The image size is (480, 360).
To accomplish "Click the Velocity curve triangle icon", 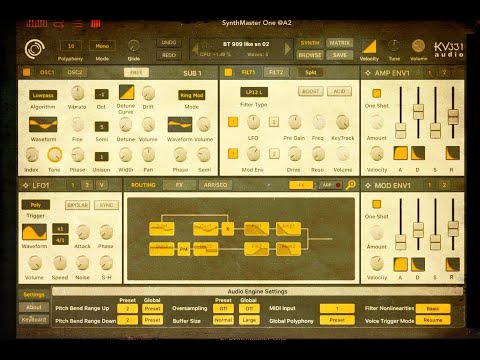I will 369,46.
